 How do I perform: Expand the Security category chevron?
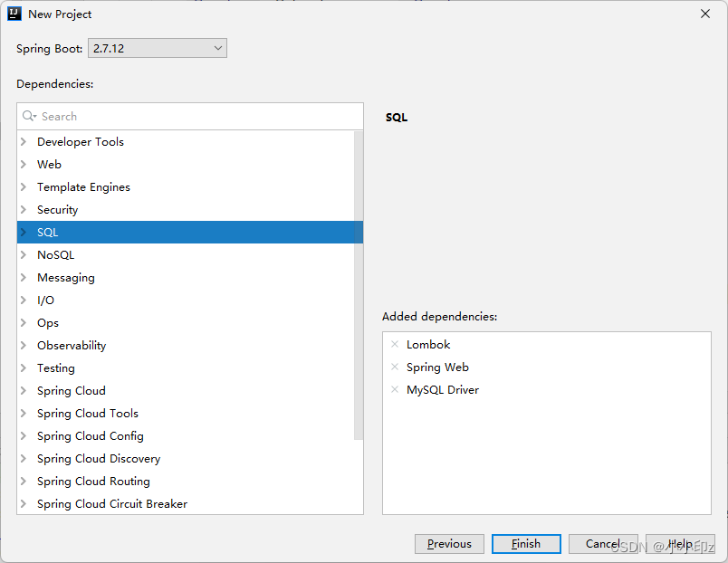[24, 209]
